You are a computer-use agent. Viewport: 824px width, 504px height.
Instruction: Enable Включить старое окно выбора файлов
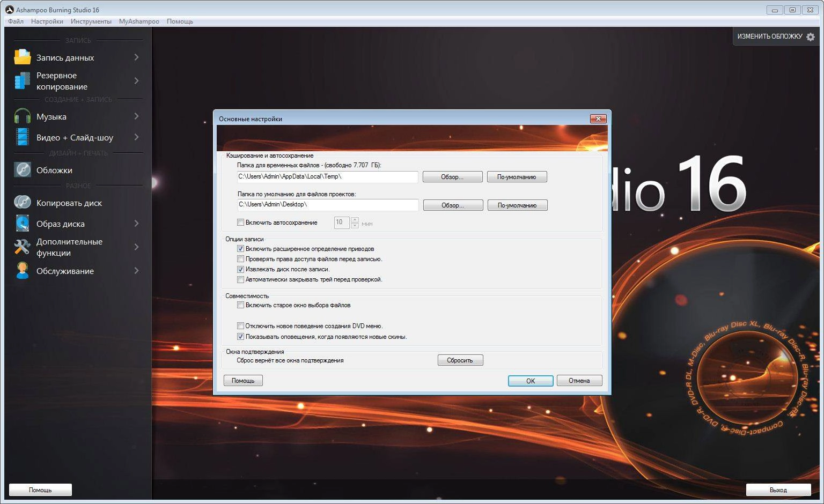click(x=241, y=305)
